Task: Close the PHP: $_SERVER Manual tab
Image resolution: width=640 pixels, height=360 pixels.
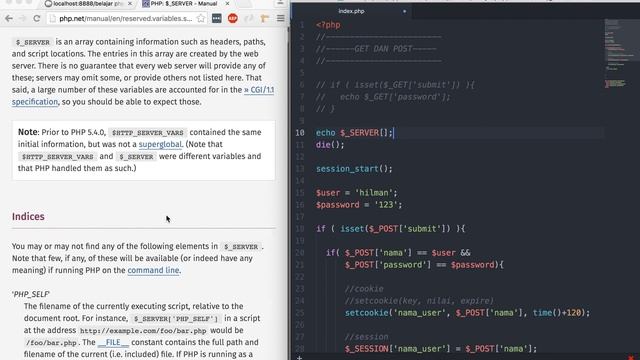Action: point(227,4)
